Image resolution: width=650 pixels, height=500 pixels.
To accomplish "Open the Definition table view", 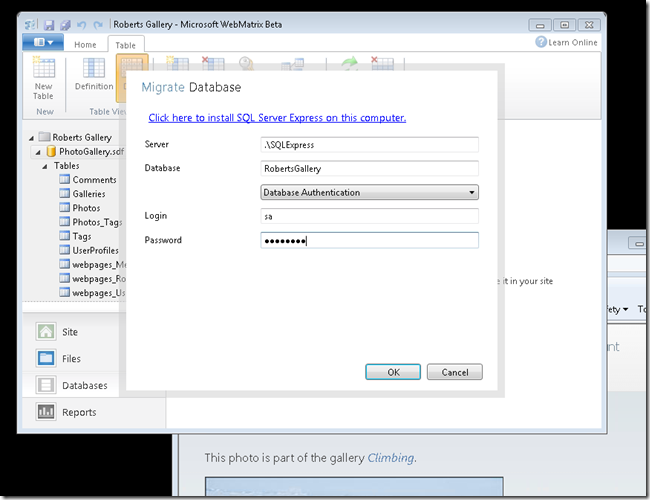I will click(x=94, y=75).
